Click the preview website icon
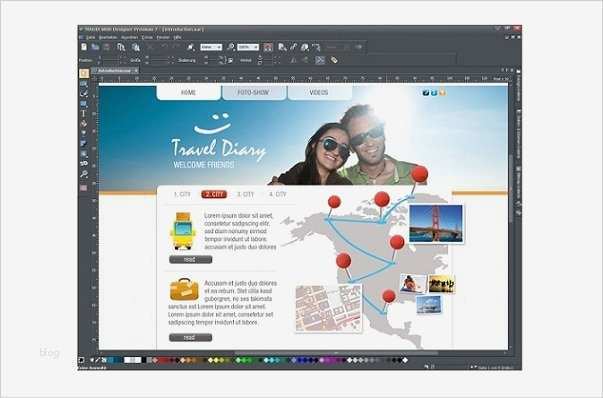Viewport: 603px width, 398px height. point(282,47)
